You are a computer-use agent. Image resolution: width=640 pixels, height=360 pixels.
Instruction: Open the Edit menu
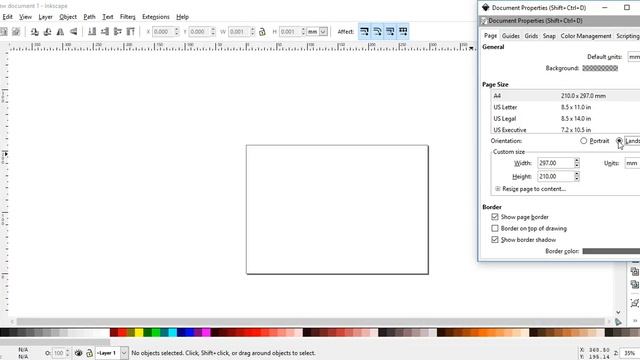(x=7, y=17)
